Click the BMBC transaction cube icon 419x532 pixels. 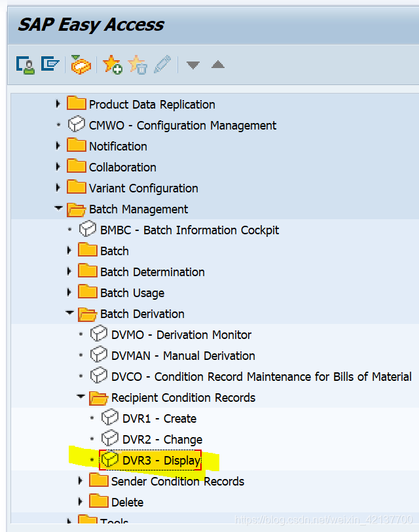tap(87, 228)
